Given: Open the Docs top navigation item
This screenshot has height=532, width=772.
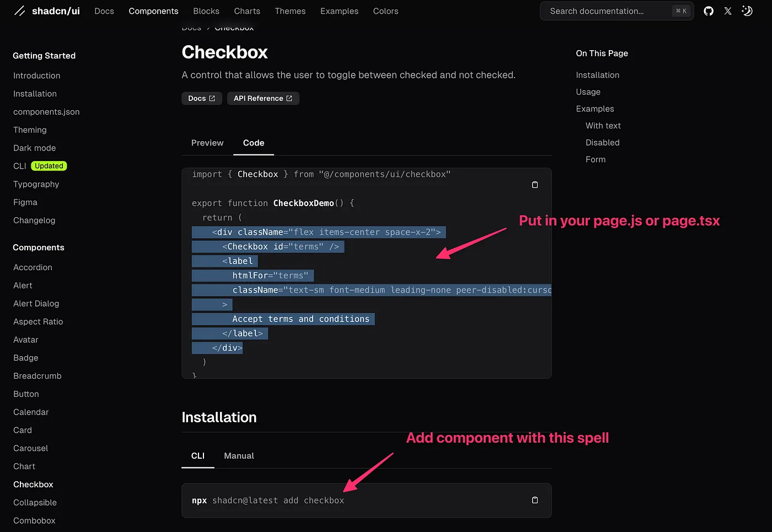Looking at the screenshot, I should click(104, 11).
